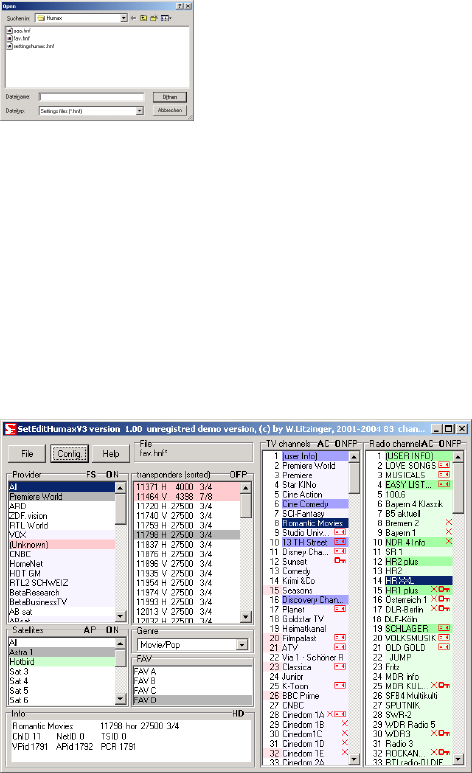Click the red X beside NDR 4 Info
472x773 pixels.
pos(449,542)
